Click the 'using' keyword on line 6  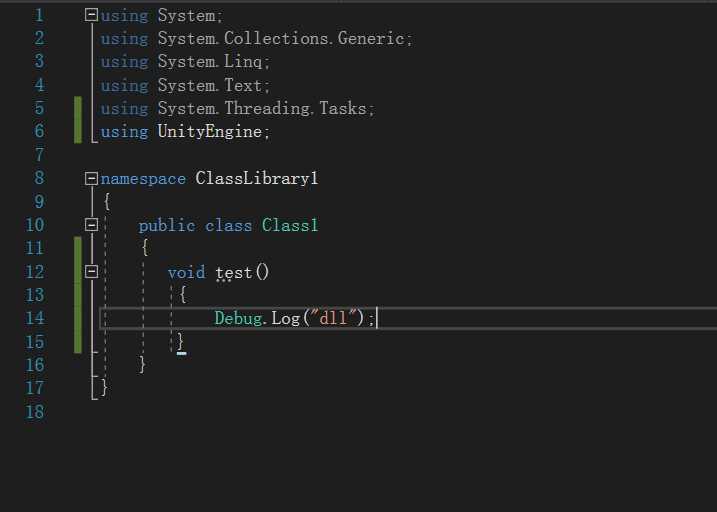(x=124, y=132)
